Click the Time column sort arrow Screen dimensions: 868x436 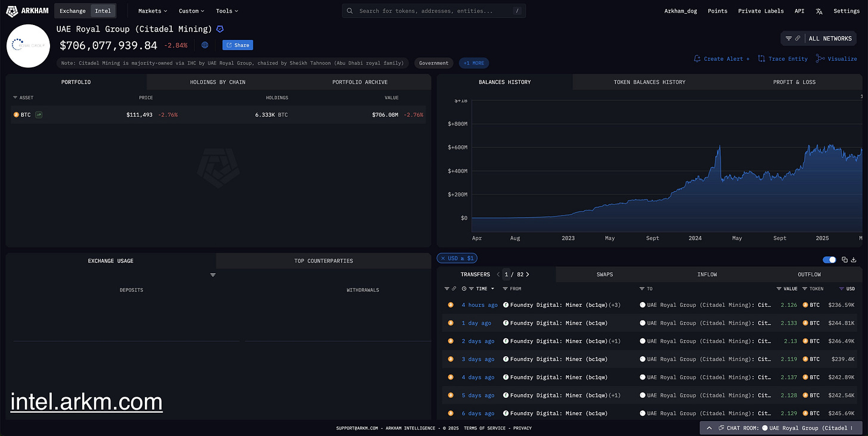pyautogui.click(x=492, y=289)
